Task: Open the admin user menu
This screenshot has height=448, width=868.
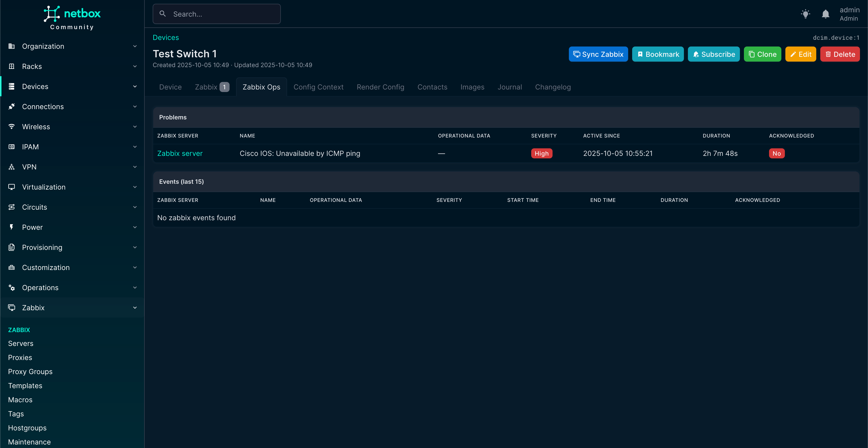Action: coord(849,14)
